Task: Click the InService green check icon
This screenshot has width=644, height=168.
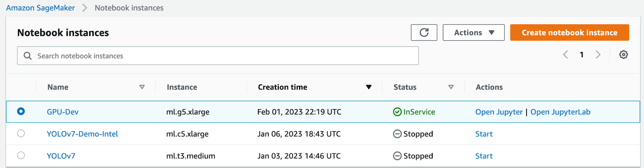Action: (397, 112)
